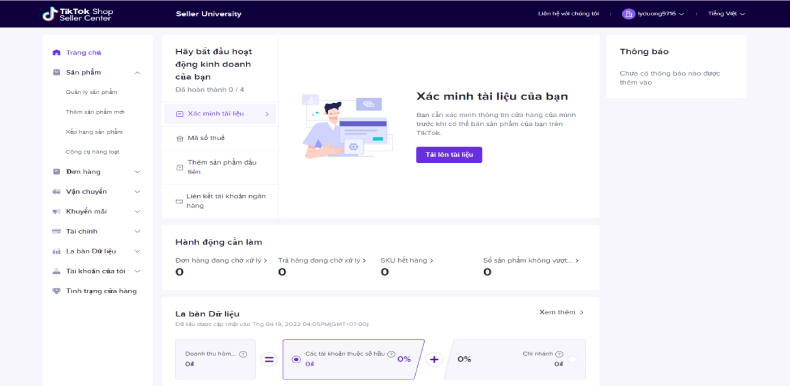The image size is (790, 386).
Task: Open Đơn hàng đang chờ xử lý link
Action: pos(221,261)
